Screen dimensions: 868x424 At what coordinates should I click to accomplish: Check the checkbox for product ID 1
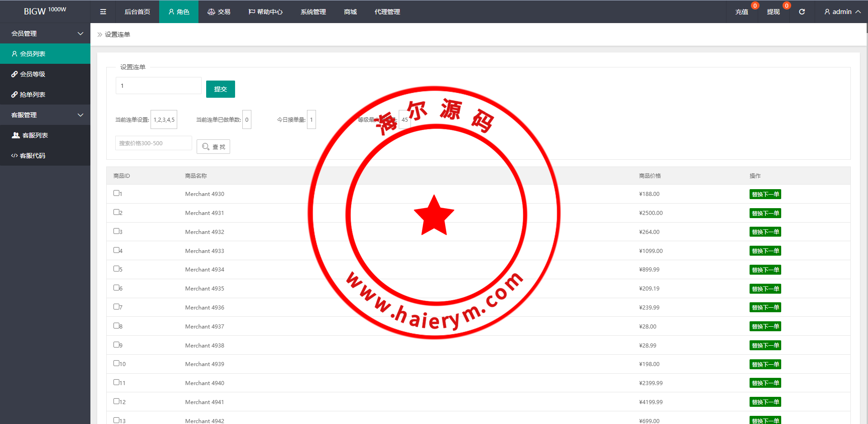click(116, 193)
